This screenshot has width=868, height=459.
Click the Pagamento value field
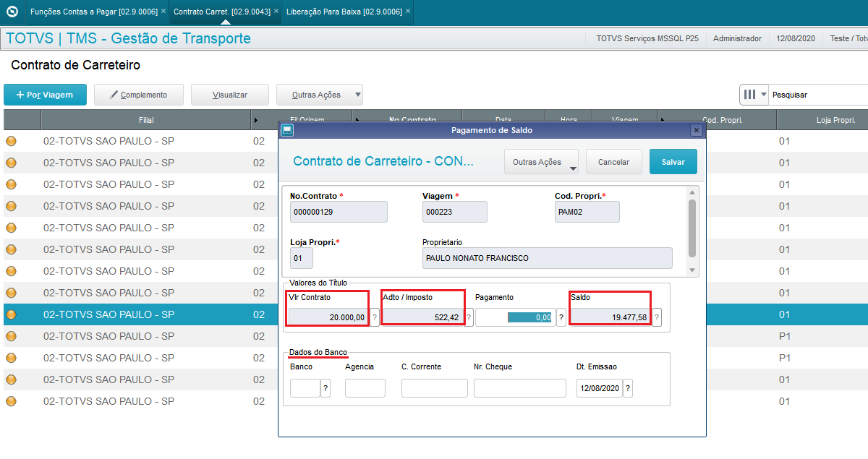pos(515,317)
